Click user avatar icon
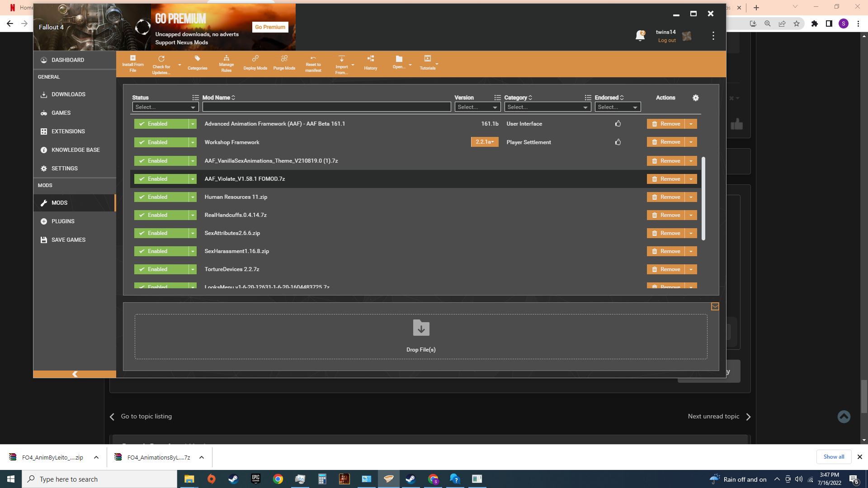 tap(687, 36)
